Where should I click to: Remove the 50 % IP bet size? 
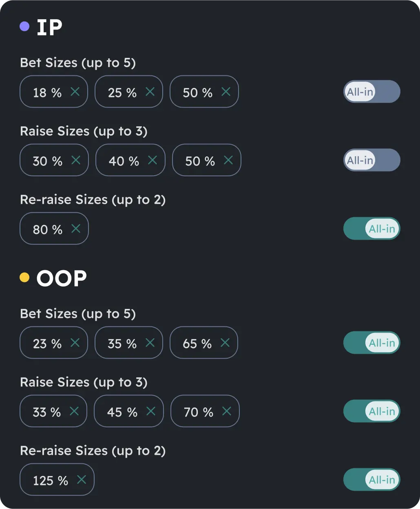(225, 92)
